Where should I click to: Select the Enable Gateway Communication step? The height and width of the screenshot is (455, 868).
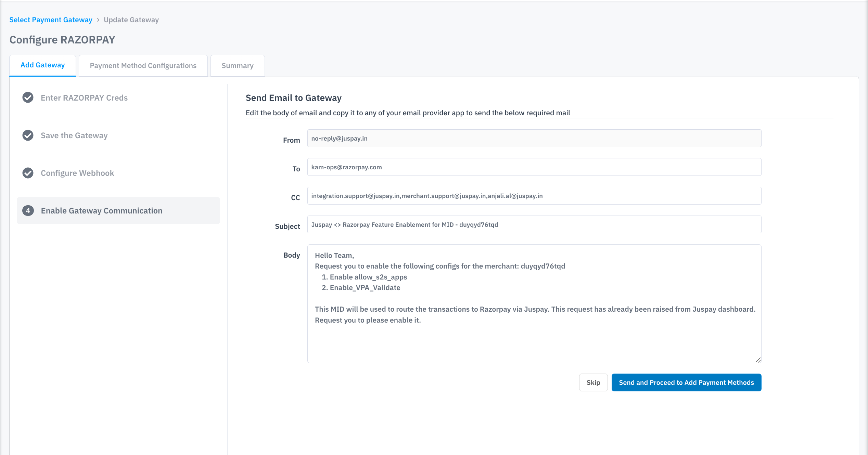[102, 211]
